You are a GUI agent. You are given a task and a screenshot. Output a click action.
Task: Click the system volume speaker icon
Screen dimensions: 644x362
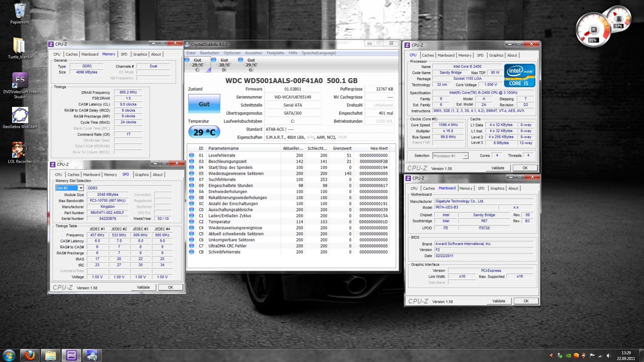click(x=608, y=355)
